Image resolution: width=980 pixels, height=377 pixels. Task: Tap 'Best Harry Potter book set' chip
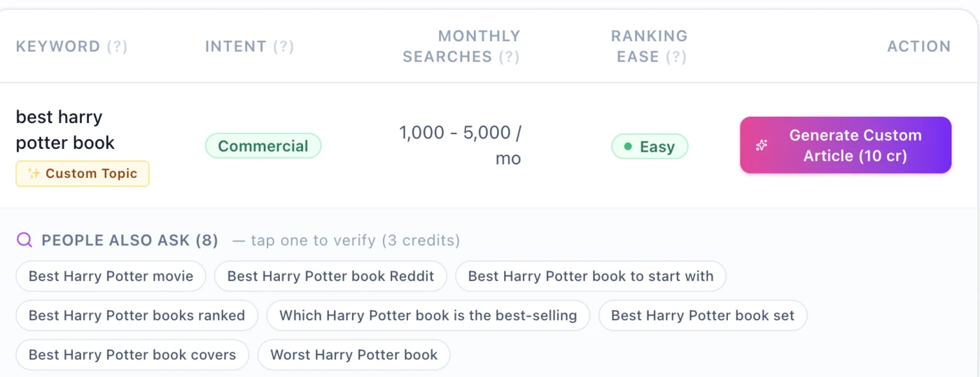pos(703,315)
